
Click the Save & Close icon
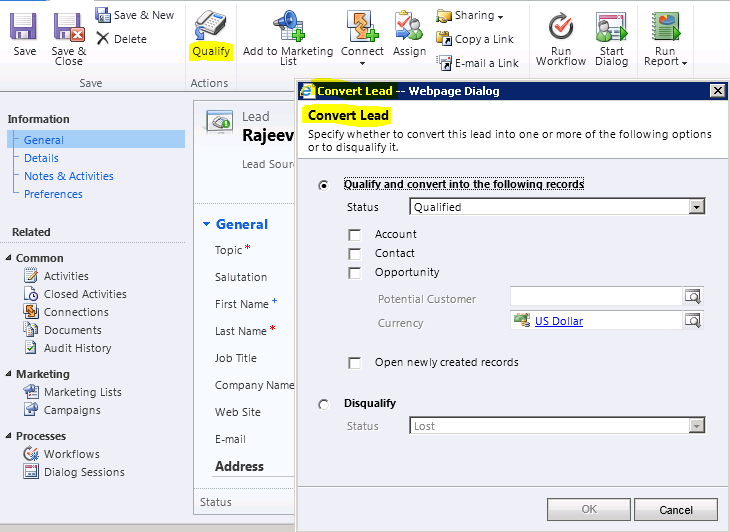click(x=68, y=24)
